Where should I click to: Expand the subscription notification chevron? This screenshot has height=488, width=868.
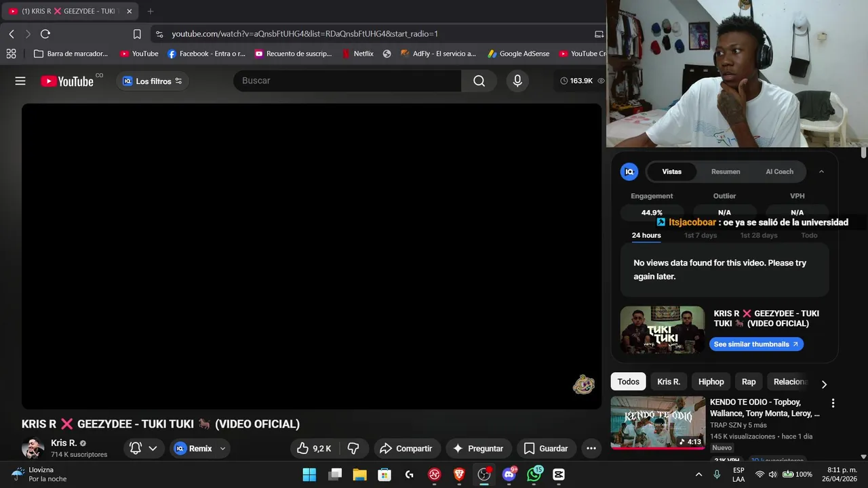point(153,448)
